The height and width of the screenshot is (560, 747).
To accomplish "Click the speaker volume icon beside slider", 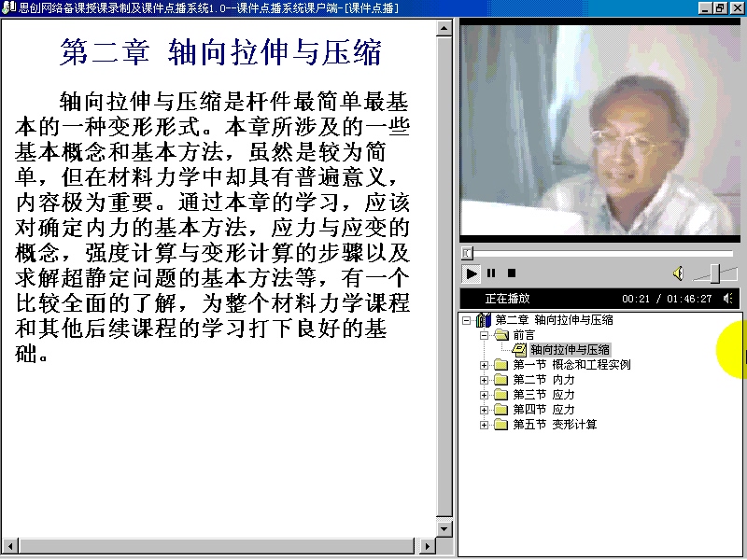I will click(x=679, y=273).
